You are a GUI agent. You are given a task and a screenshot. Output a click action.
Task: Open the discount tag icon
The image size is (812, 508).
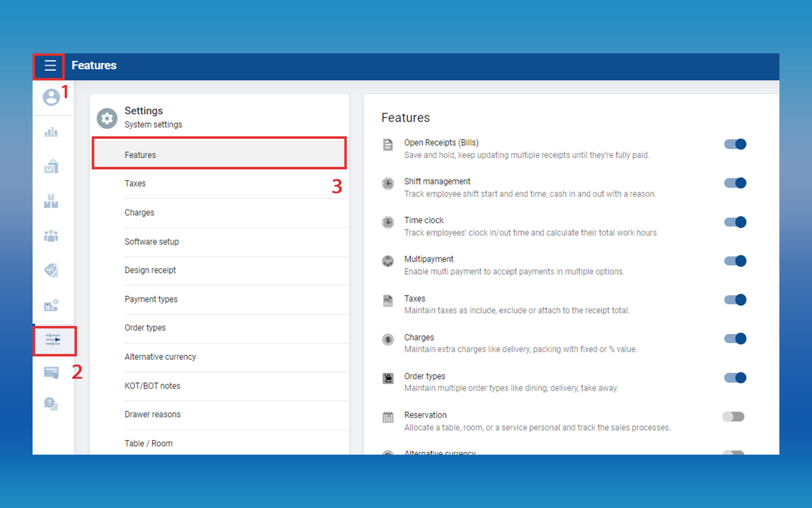tap(51, 270)
